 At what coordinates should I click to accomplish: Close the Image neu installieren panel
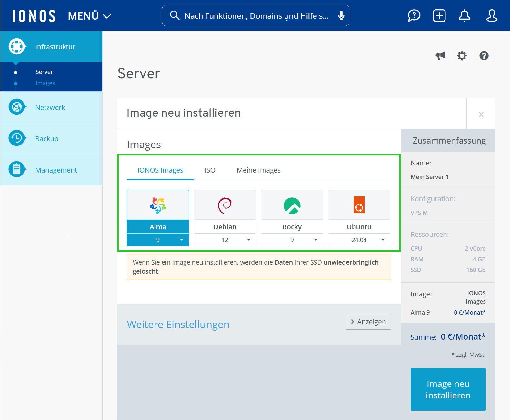(x=481, y=114)
